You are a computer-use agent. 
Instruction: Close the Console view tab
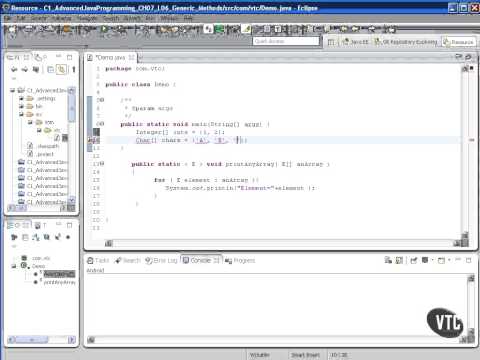pyautogui.click(x=216, y=260)
